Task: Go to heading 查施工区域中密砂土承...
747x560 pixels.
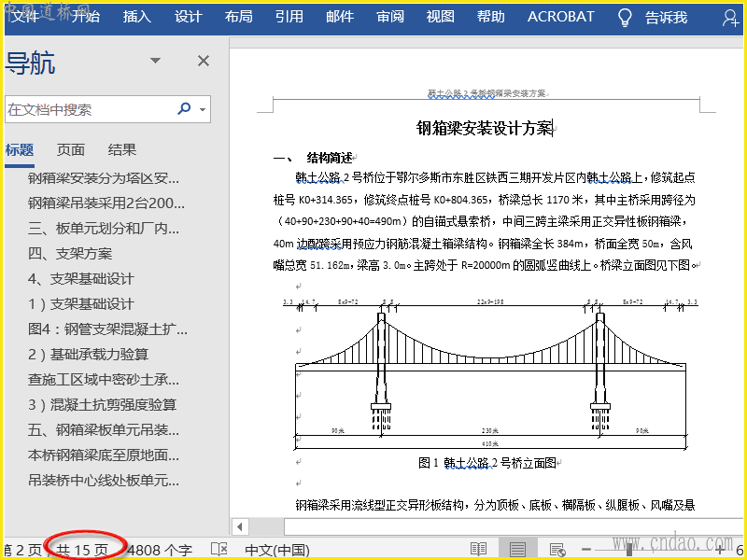Action: tap(104, 380)
